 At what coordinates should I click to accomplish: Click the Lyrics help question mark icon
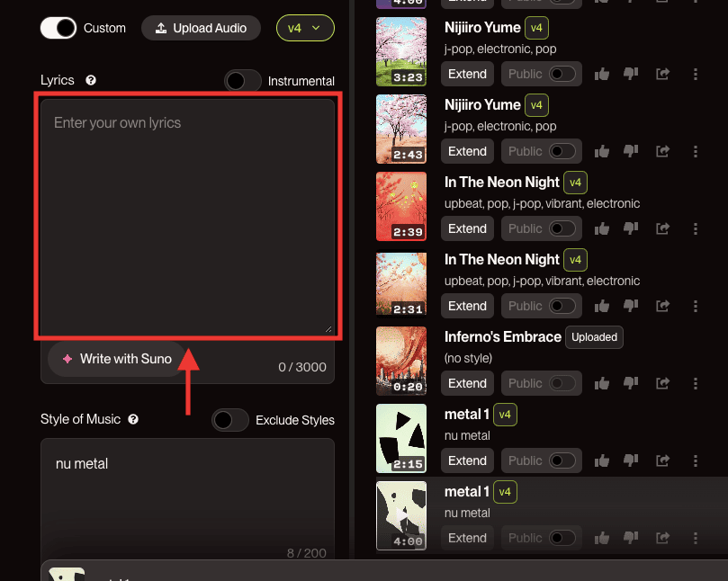click(91, 80)
